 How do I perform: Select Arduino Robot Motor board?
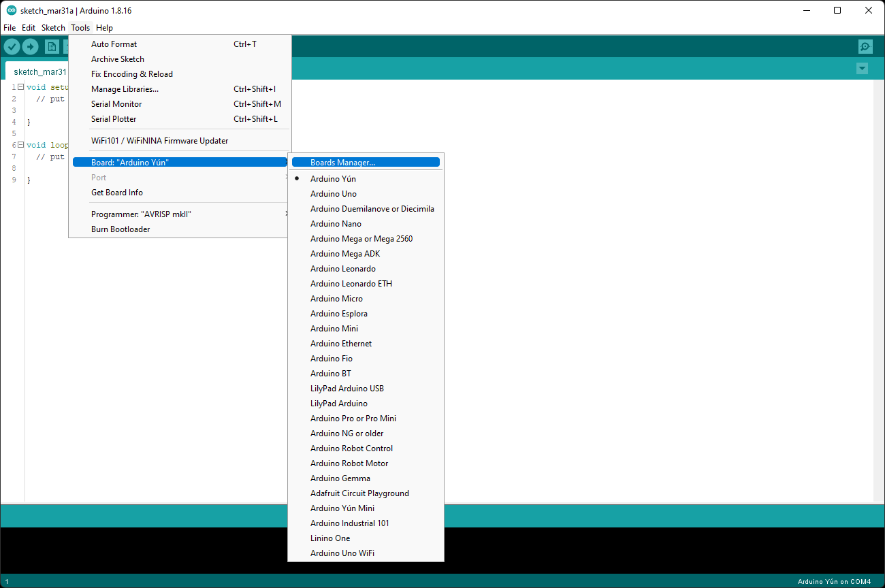click(366, 463)
